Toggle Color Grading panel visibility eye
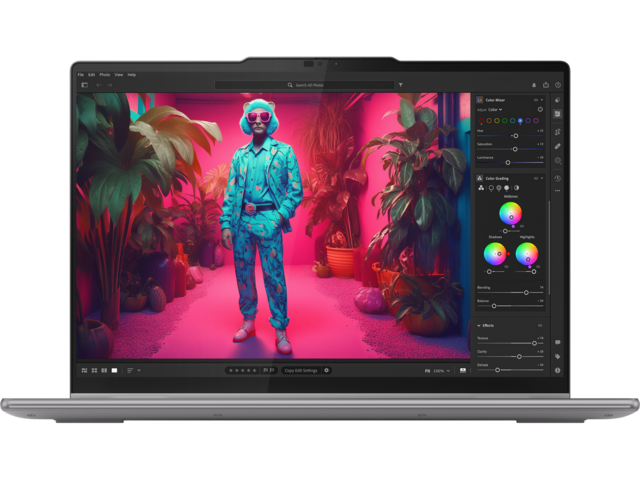The width and height of the screenshot is (640, 480). pos(535,178)
